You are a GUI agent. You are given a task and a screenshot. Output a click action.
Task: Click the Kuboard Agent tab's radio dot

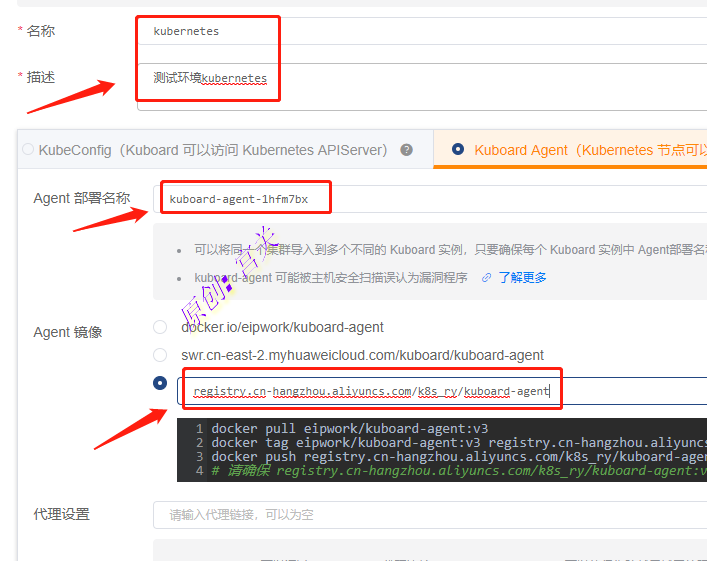pos(458,150)
